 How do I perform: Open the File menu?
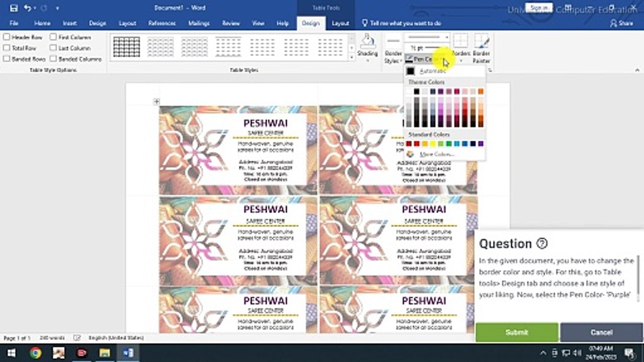click(14, 23)
